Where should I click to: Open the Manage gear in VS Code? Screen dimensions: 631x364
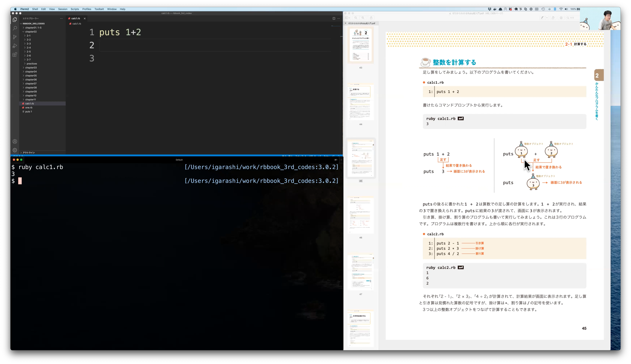pyautogui.click(x=15, y=150)
